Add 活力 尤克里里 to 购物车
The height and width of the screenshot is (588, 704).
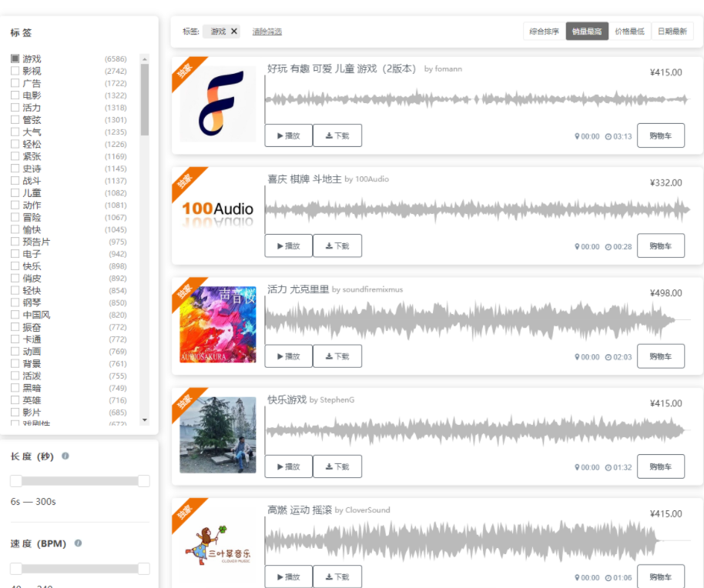pyautogui.click(x=660, y=356)
